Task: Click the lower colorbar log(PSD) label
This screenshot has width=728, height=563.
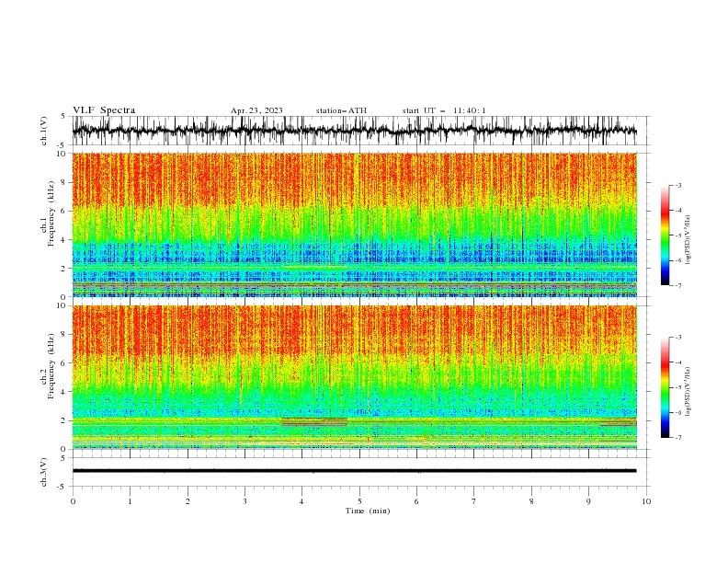Action: pos(688,392)
